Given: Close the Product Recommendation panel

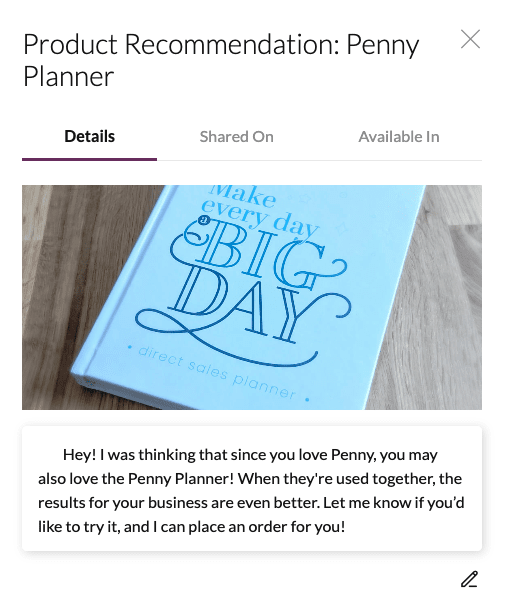Looking at the screenshot, I should click(470, 39).
